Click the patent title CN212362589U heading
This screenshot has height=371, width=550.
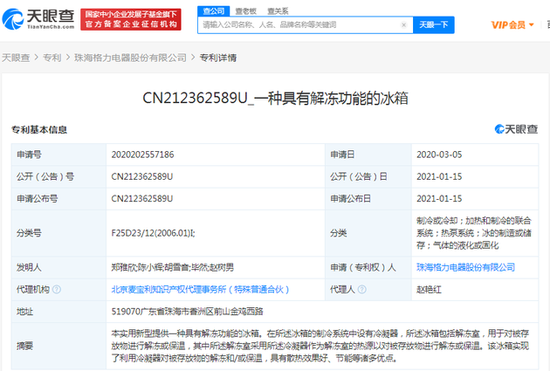(x=275, y=98)
